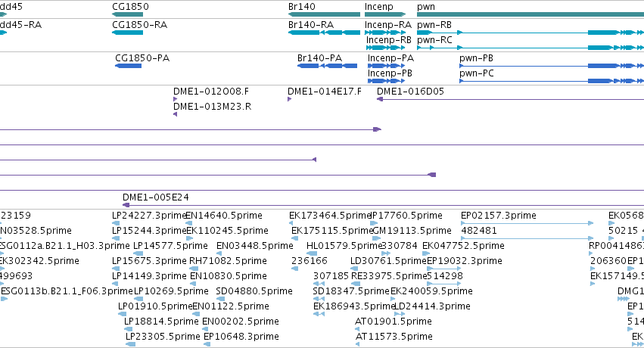Open transcript Br140-RA label
Screen dimensions: 644x348
coord(311,25)
